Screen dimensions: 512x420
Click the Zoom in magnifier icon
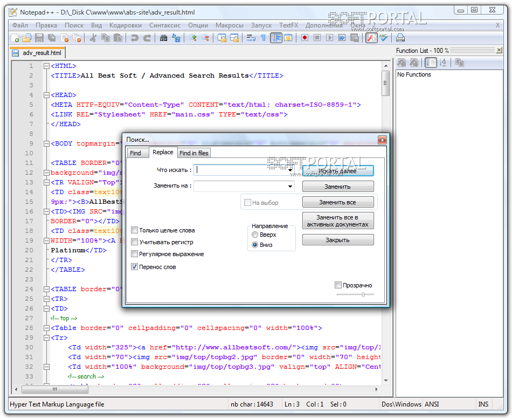[x=192, y=38]
